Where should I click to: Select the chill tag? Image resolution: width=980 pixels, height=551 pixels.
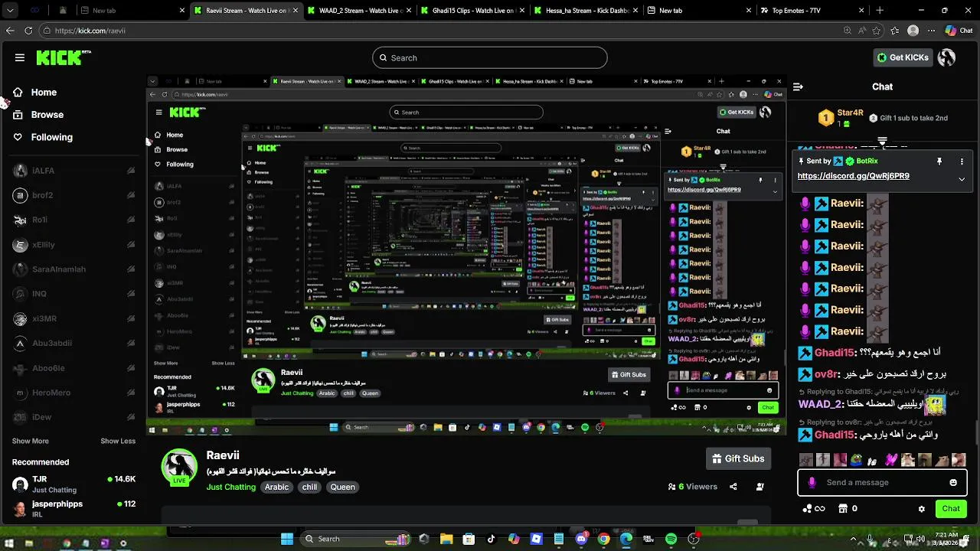pyautogui.click(x=309, y=487)
